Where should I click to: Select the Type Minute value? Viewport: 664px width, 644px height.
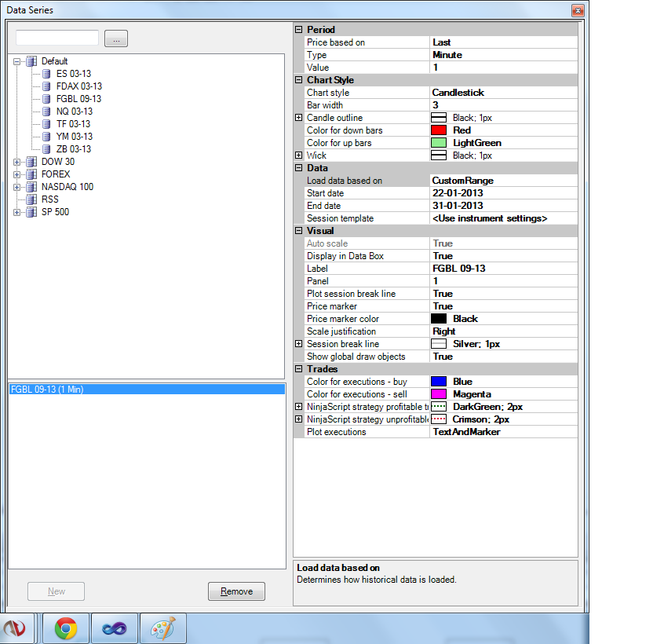click(x=504, y=55)
